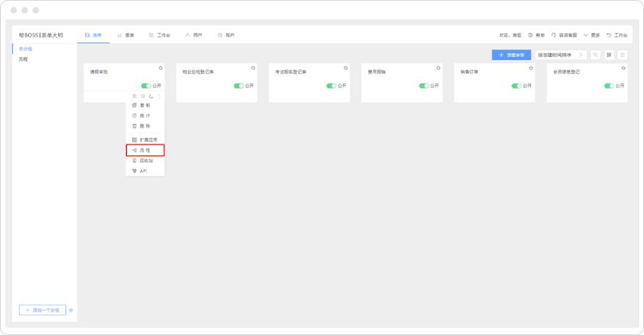Screen dimensions: 644x335
Task: Open the 账户 tab
Action: (x=226, y=35)
